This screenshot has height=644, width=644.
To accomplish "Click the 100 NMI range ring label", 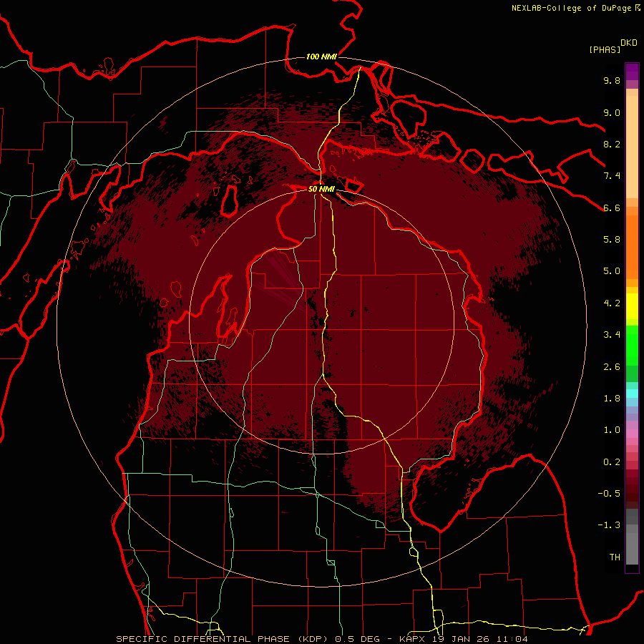I will 321,57.
